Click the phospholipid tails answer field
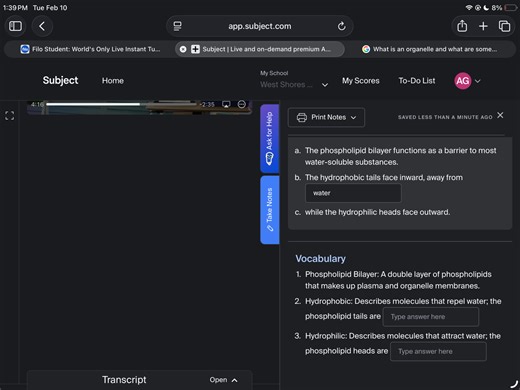 [431, 317]
